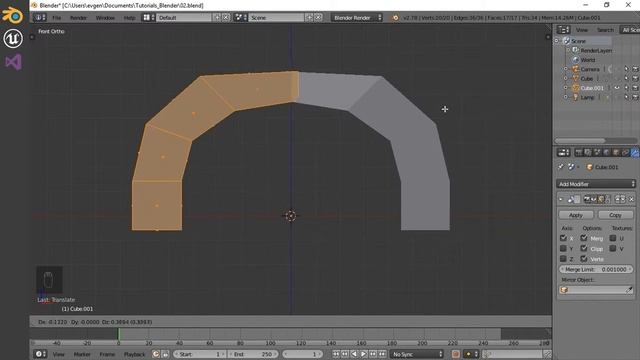Expand the Cube object in outliner
Screen dimensions: 640x360
566,78
